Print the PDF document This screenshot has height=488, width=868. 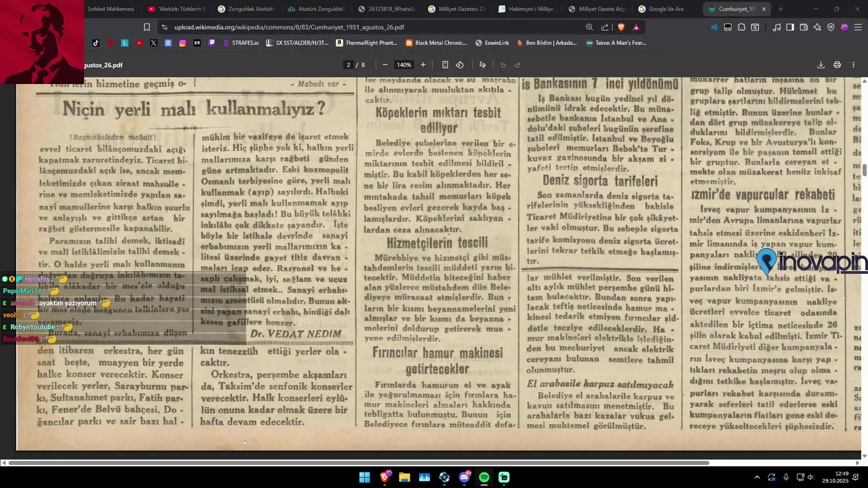[x=837, y=65]
